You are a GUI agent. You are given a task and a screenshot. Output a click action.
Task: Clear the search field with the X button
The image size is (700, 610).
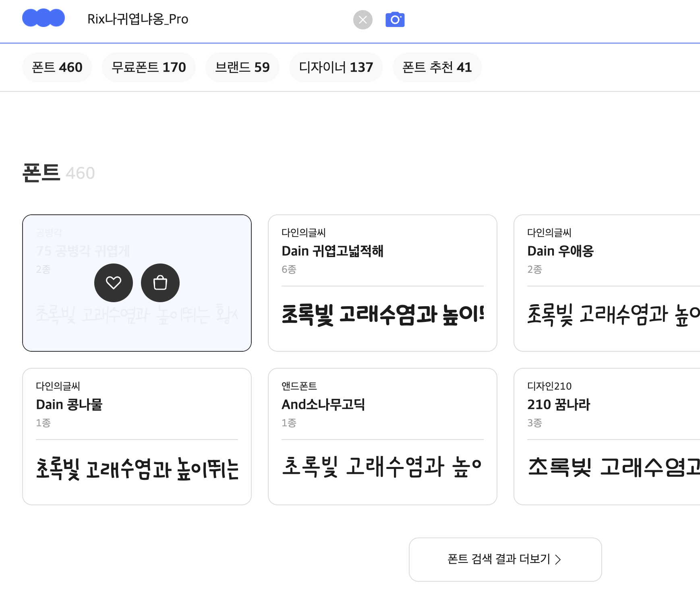(362, 20)
